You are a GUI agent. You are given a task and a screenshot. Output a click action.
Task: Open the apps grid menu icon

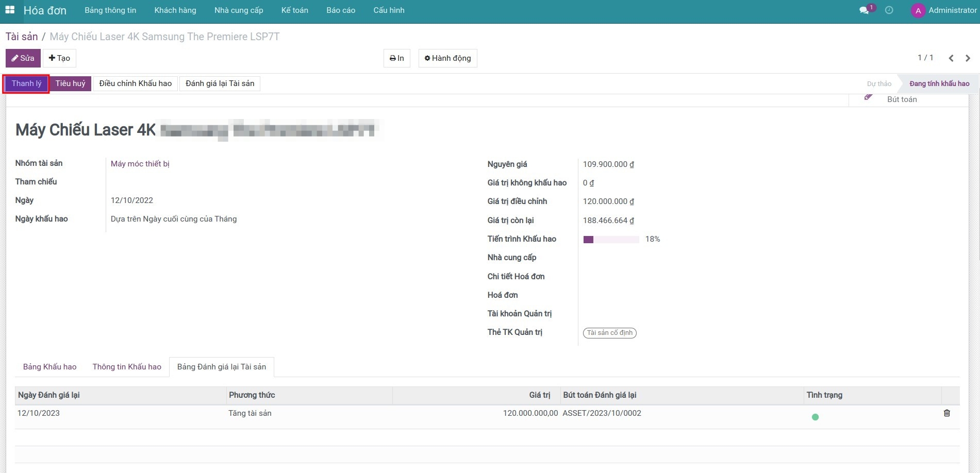(x=10, y=10)
